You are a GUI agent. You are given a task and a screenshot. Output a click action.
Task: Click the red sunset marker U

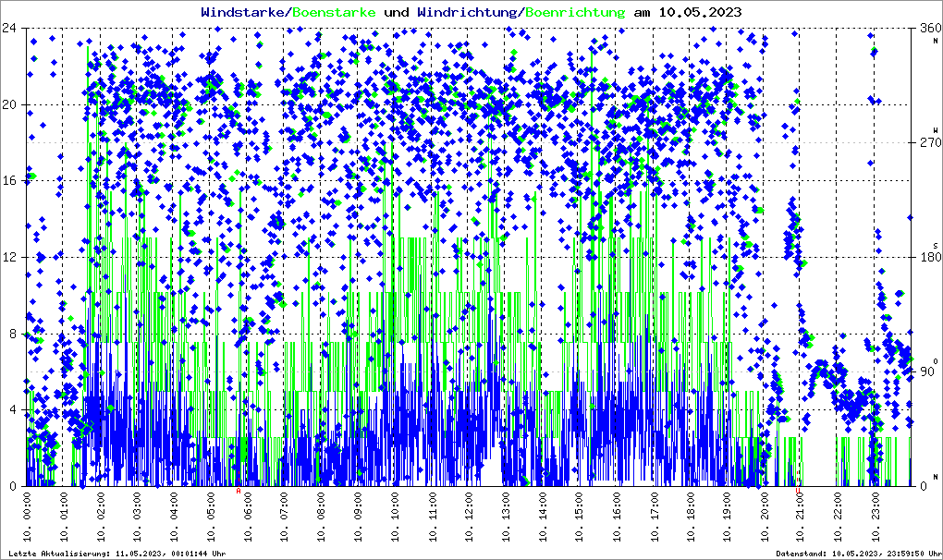(798, 491)
